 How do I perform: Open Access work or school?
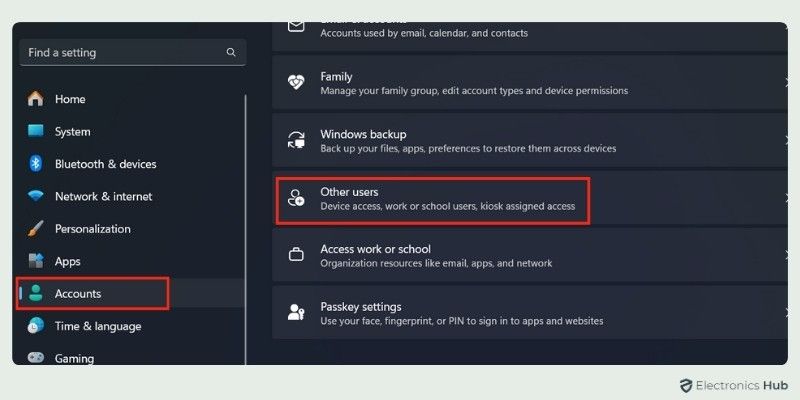tap(530, 255)
